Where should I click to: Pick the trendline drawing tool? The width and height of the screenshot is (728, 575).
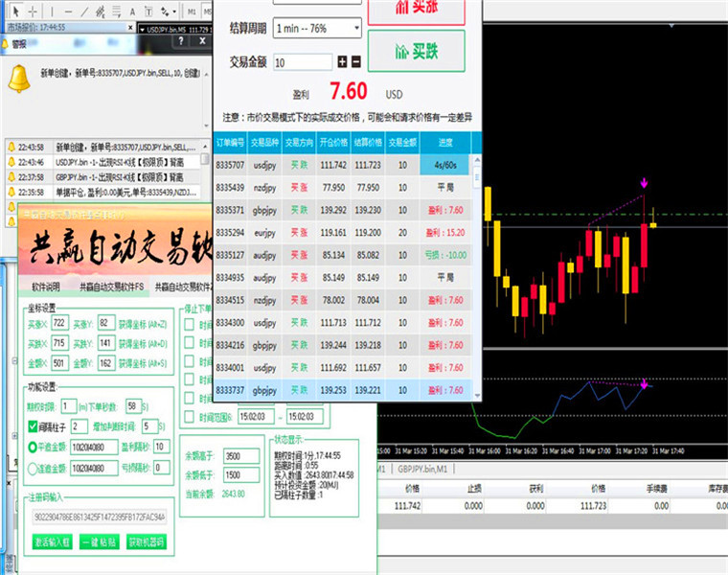(x=84, y=11)
